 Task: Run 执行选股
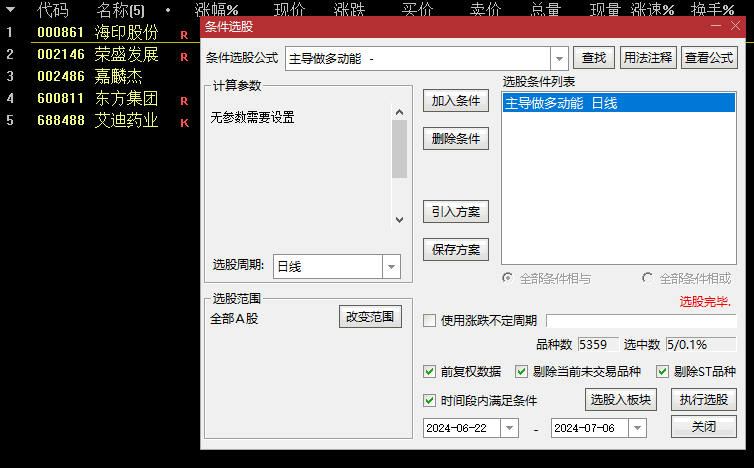[x=704, y=400]
